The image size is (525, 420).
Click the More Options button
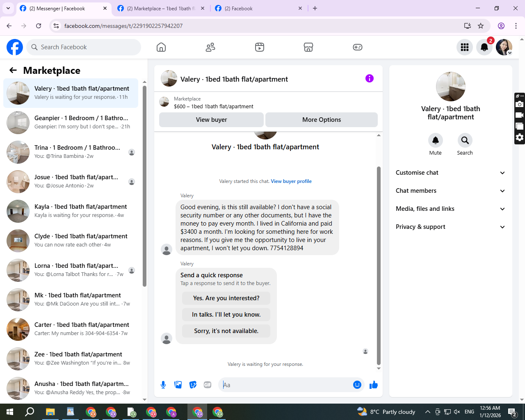point(322,120)
